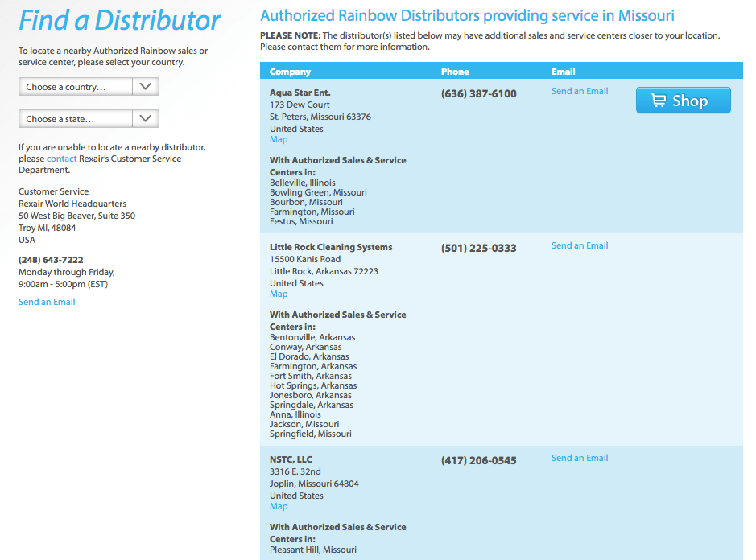Click the Email column header
This screenshot has height=560, width=756.
tap(563, 72)
